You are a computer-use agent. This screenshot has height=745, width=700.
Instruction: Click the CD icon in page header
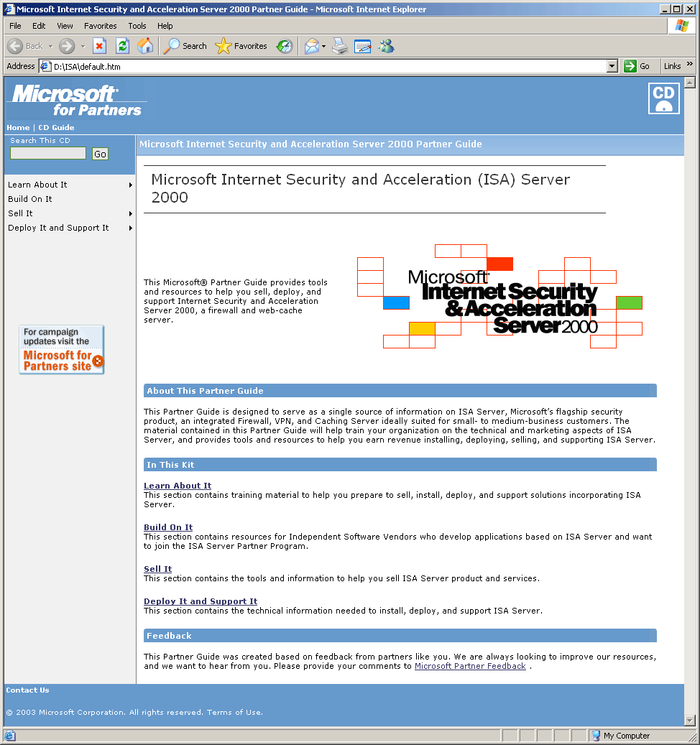coord(663,98)
